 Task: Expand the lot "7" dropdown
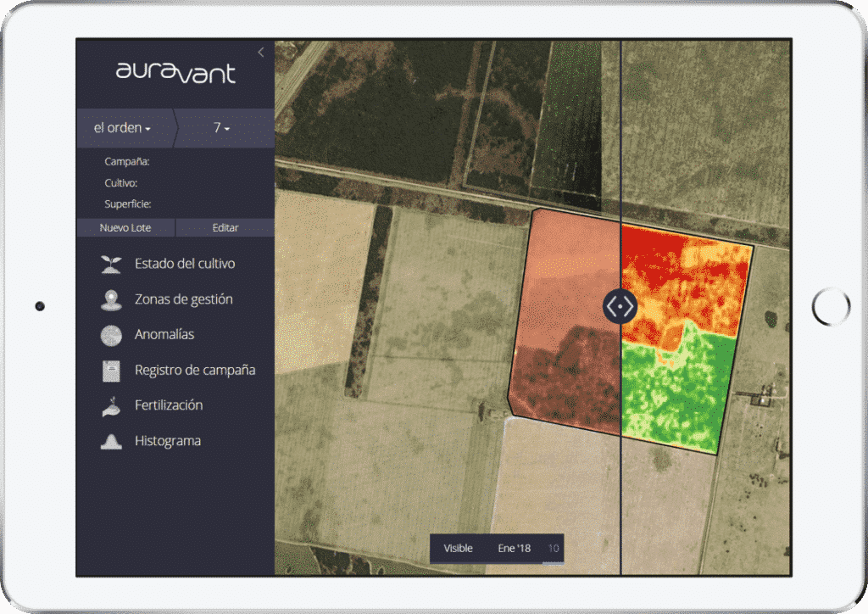222,128
